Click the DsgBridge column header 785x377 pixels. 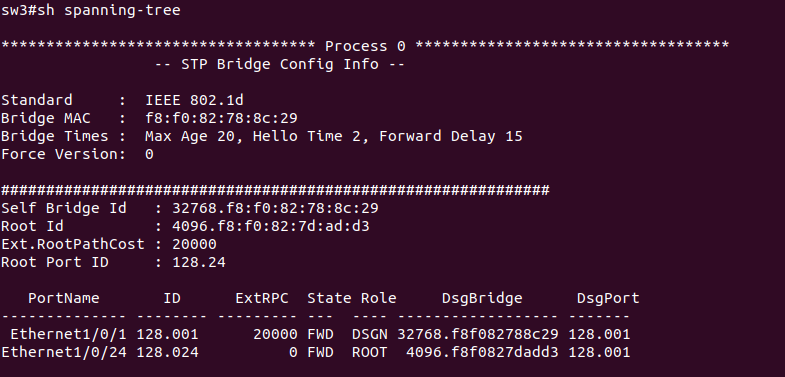482,298
